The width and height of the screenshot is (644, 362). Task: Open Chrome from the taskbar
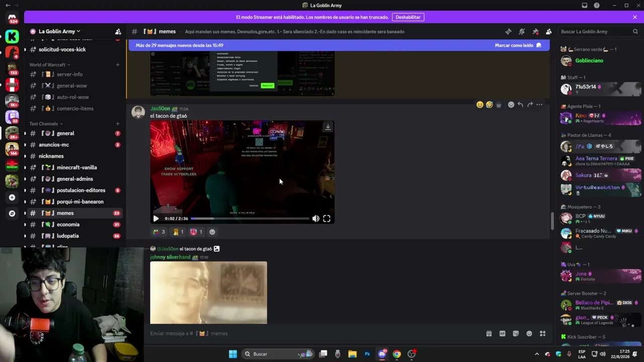396,354
